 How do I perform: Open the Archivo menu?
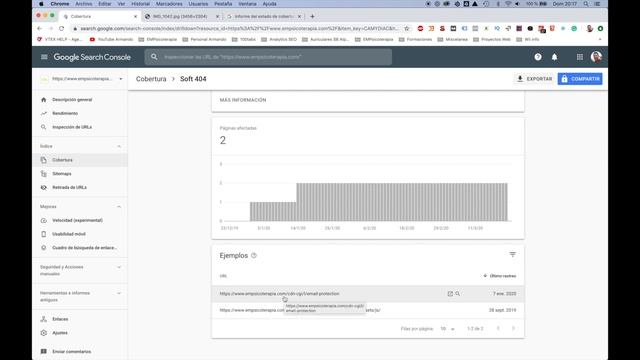84,4
